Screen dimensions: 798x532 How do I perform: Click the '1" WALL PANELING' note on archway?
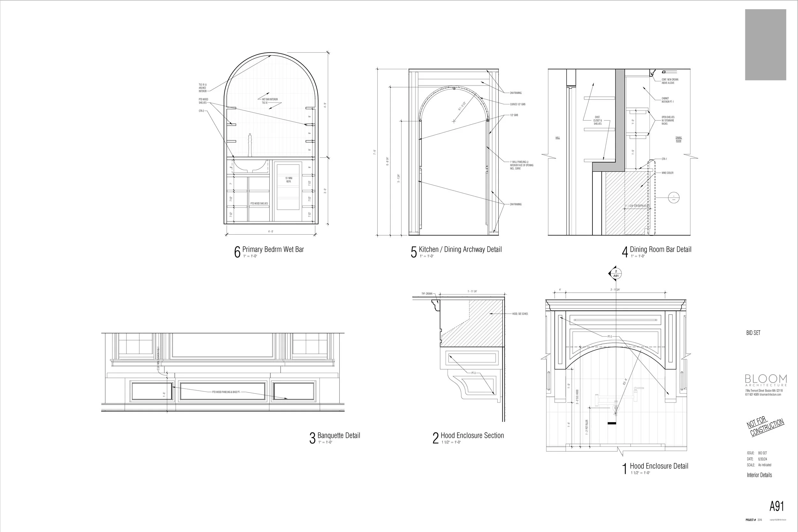click(x=522, y=165)
